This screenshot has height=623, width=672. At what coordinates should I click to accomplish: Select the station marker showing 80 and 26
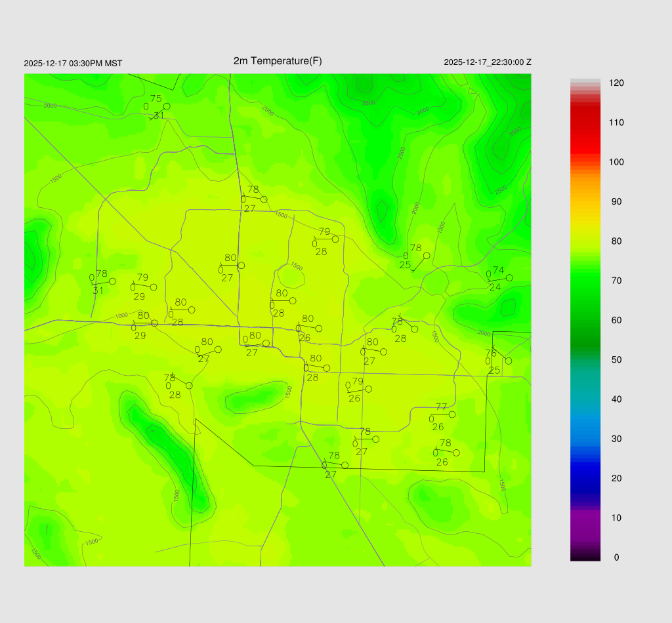319,329
